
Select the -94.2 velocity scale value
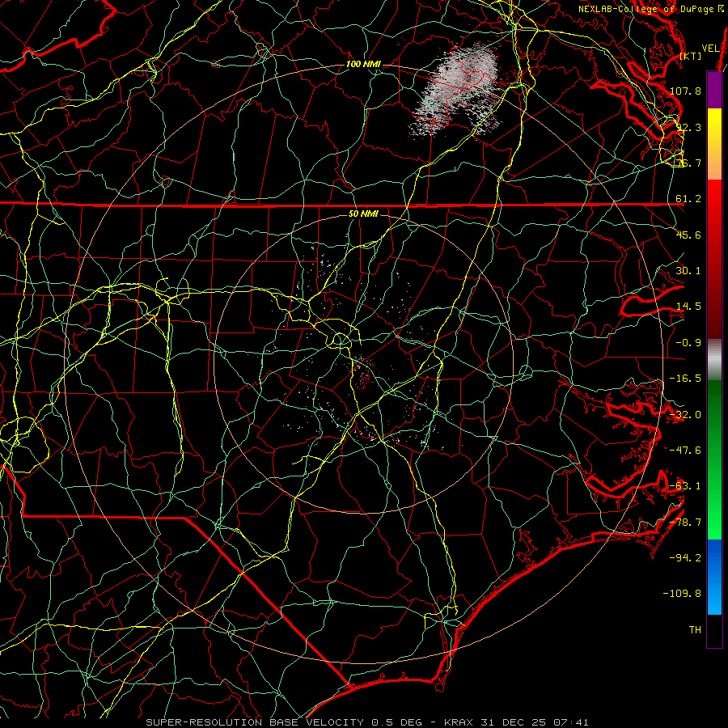tap(685, 558)
